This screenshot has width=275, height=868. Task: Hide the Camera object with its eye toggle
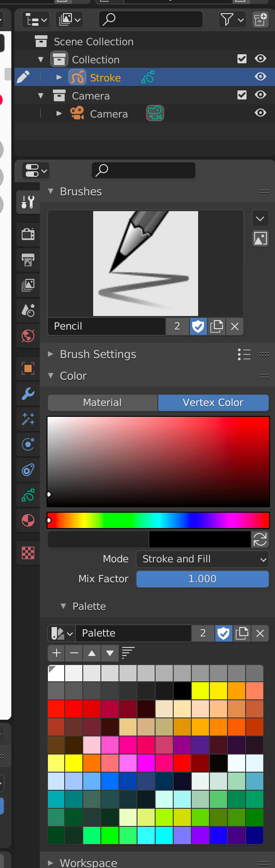261,113
